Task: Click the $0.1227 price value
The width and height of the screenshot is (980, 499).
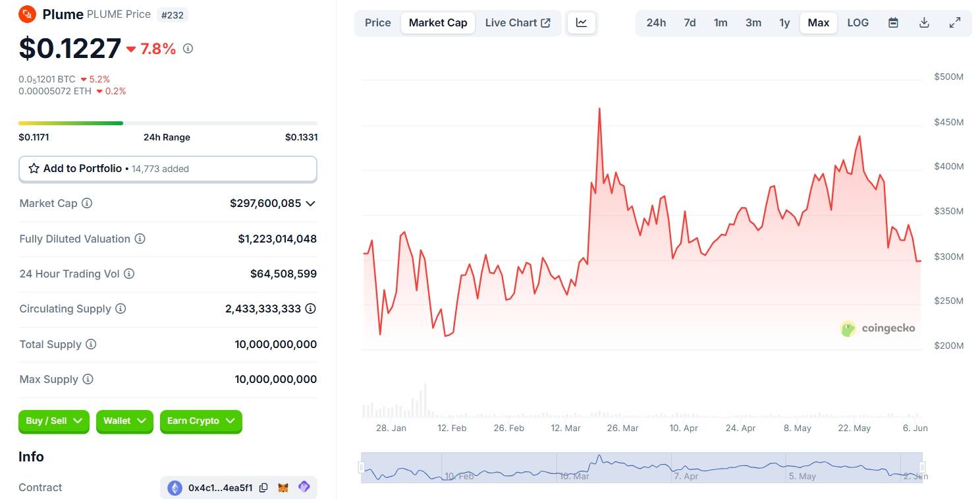Action: (x=70, y=48)
